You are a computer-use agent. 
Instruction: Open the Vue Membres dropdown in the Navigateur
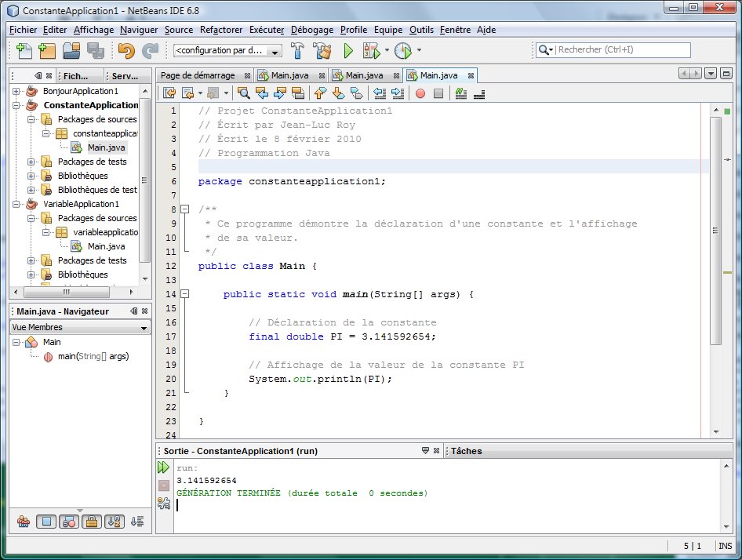pos(80,327)
